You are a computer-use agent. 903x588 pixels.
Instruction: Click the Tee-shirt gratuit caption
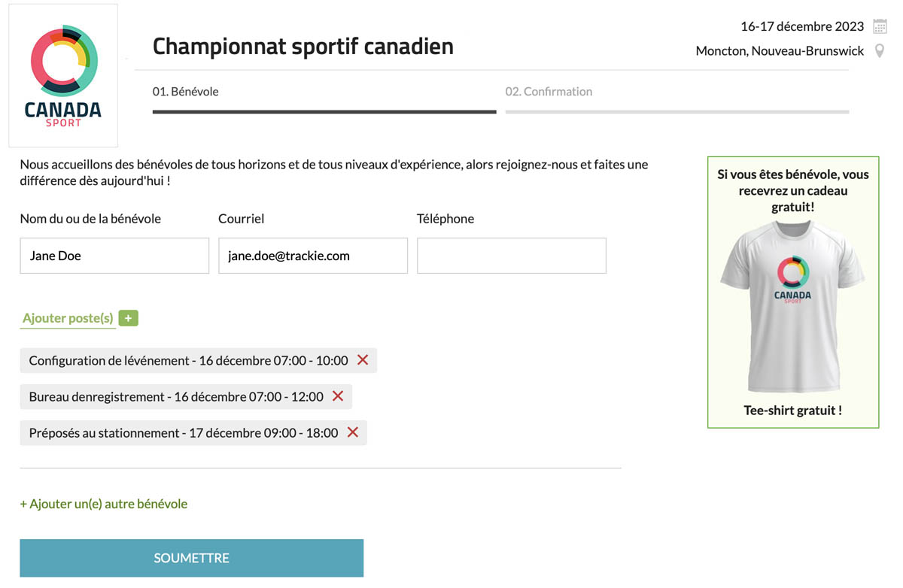(792, 411)
